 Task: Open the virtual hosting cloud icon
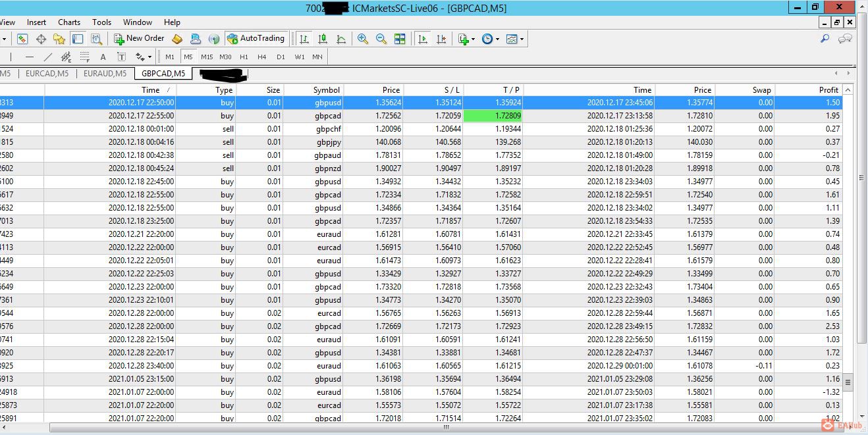point(195,39)
